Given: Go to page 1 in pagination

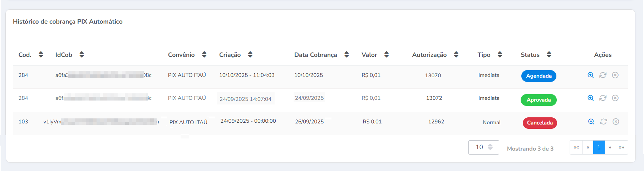Looking at the screenshot, I should [599, 147].
